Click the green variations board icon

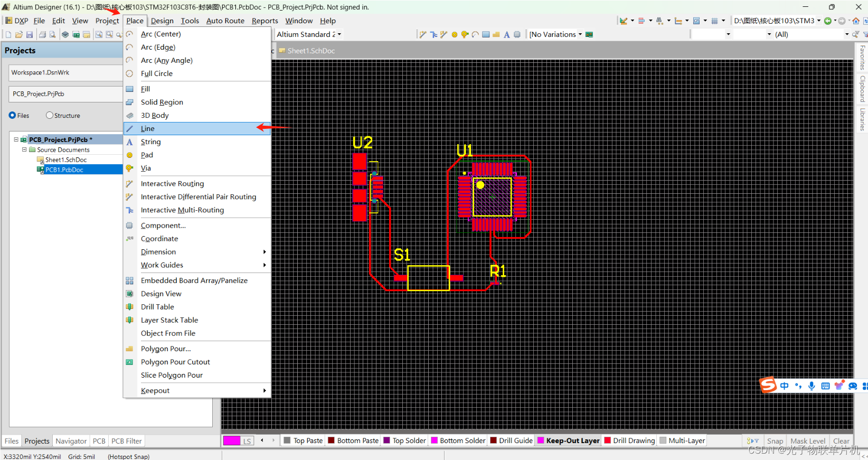coord(590,34)
